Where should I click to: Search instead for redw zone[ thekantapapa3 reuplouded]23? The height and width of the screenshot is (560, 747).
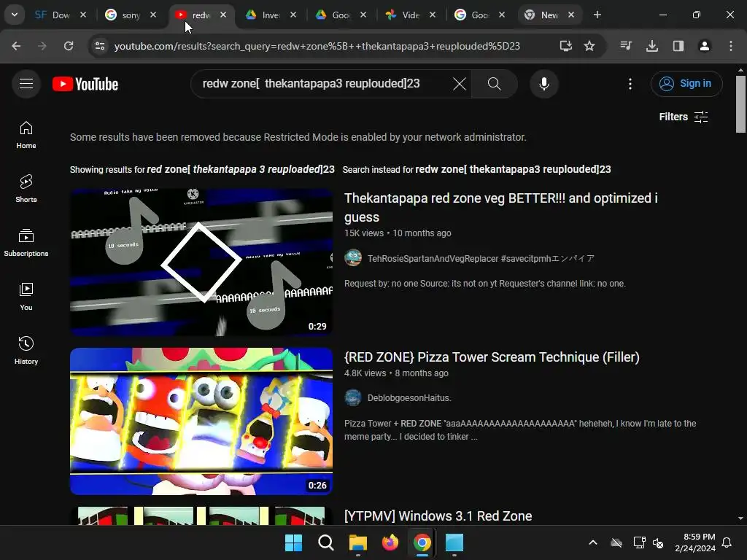(x=513, y=169)
